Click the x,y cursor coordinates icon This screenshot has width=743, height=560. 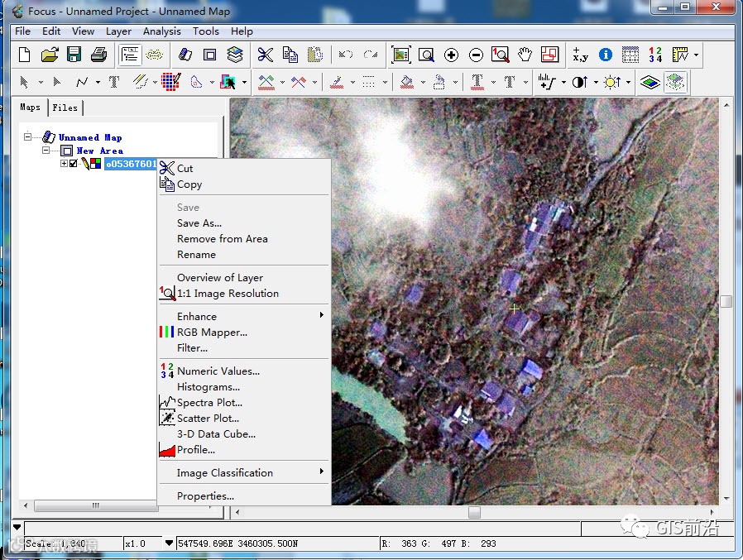pyautogui.click(x=580, y=55)
